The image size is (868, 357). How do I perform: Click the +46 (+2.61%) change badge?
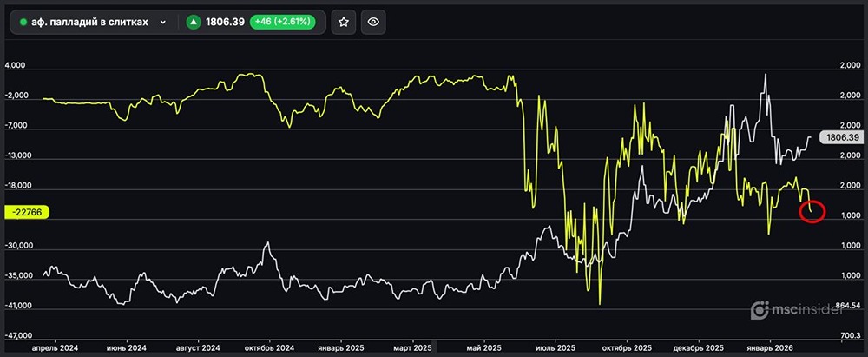point(283,23)
